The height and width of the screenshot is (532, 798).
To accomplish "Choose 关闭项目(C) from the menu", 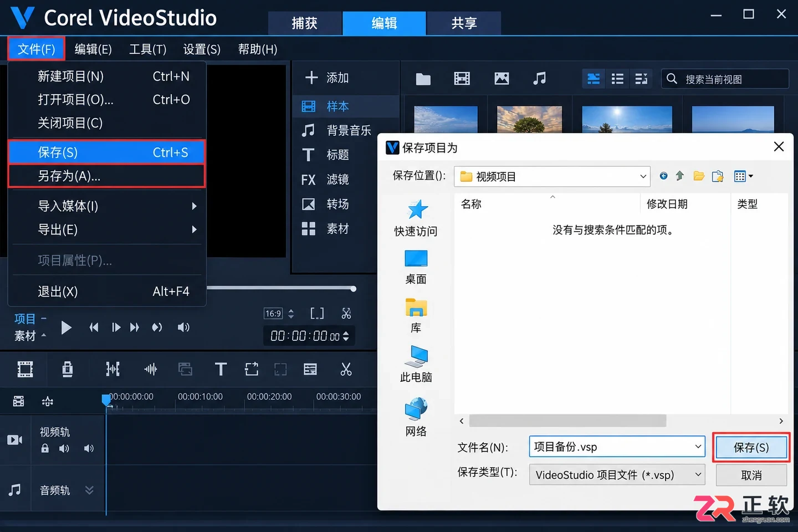I will (107, 122).
